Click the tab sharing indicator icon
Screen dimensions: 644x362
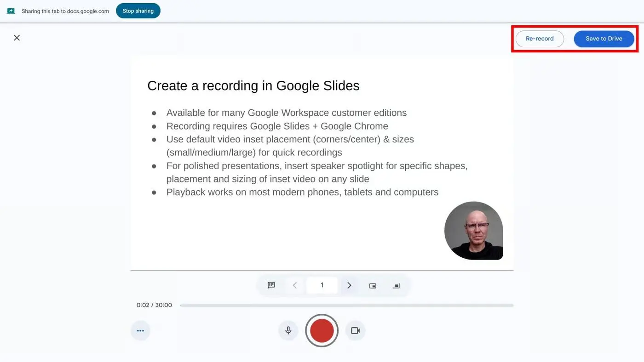[x=11, y=11]
